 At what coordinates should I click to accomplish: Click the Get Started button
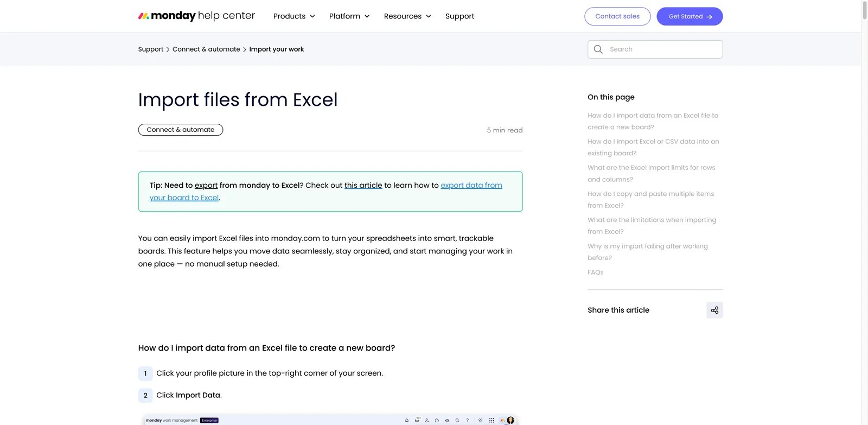pyautogui.click(x=690, y=16)
